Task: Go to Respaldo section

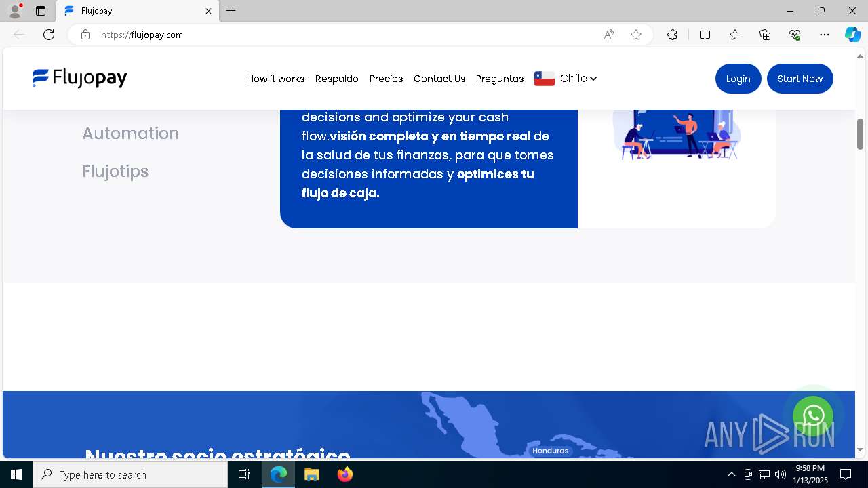Action: [x=337, y=79]
